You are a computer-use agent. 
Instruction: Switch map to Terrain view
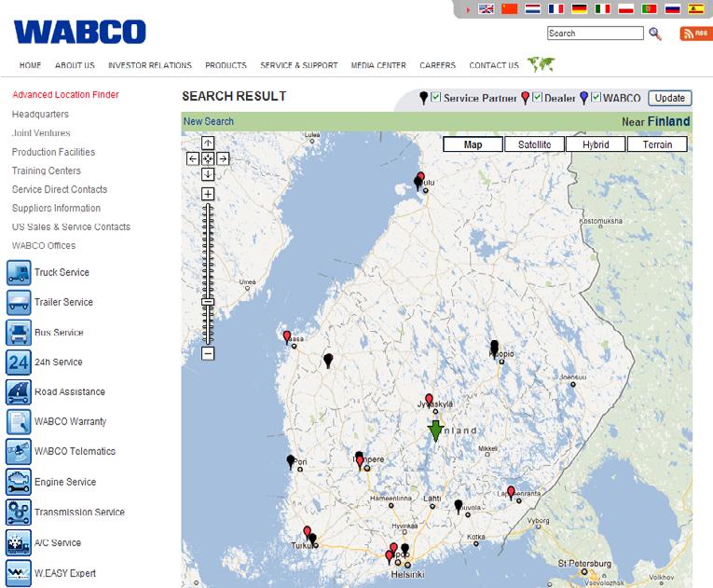[x=657, y=144]
